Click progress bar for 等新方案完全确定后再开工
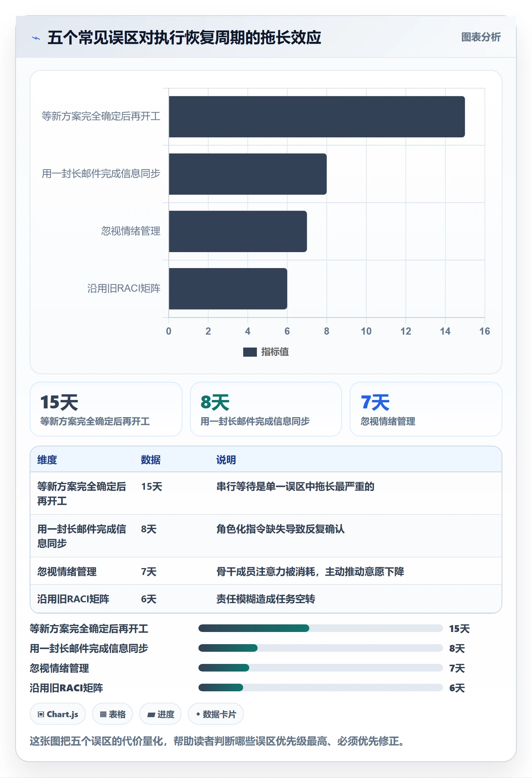The width and height of the screenshot is (532, 778). [x=321, y=628]
